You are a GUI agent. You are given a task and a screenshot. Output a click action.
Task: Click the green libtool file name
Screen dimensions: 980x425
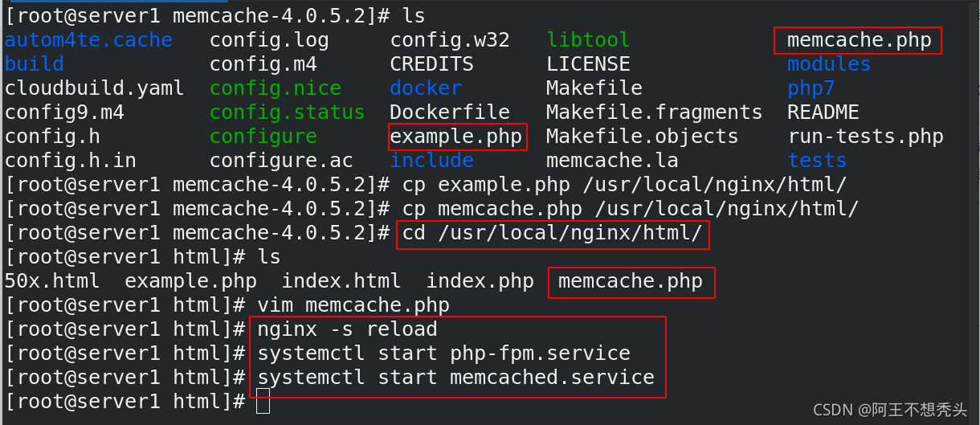588,40
